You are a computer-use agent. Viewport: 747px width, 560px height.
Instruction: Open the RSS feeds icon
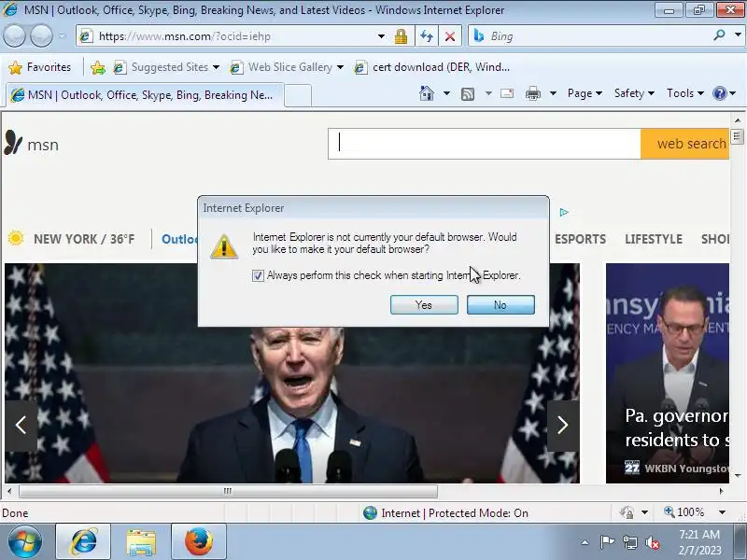pyautogui.click(x=468, y=94)
